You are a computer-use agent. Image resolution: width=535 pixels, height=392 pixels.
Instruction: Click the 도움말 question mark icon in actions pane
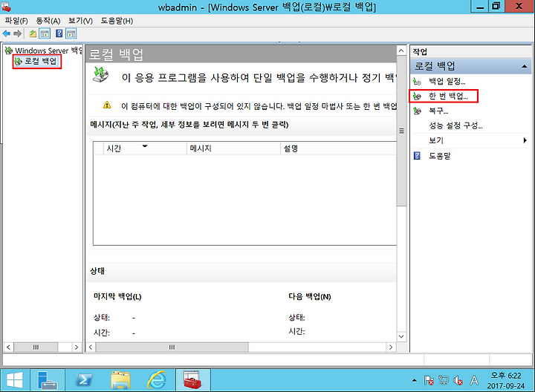417,156
